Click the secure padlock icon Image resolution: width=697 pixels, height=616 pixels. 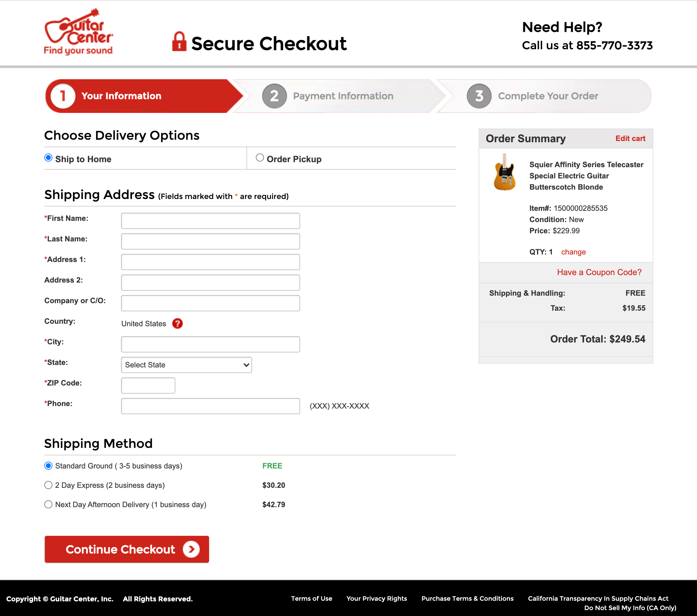179,43
